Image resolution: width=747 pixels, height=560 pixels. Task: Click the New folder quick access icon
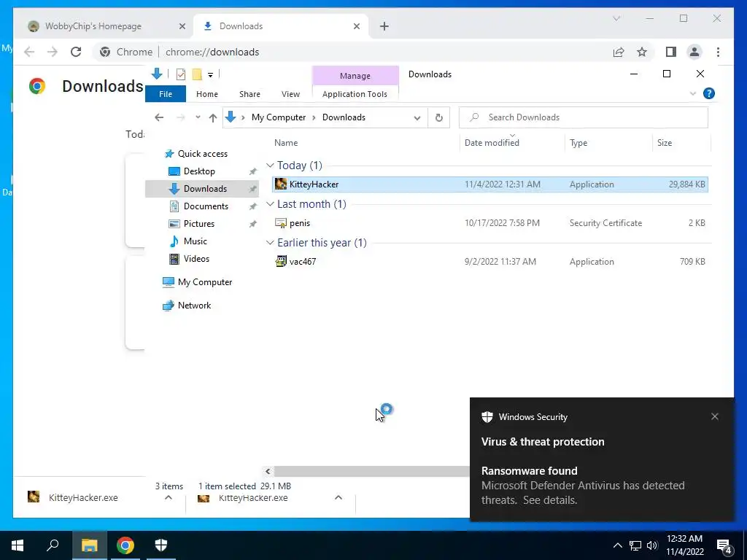197,74
